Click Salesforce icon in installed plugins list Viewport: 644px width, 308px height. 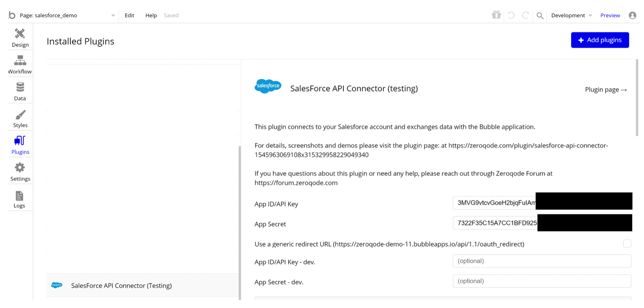[x=57, y=285]
